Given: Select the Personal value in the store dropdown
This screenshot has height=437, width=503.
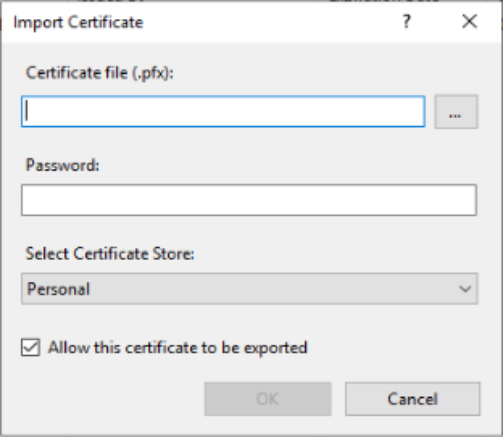Looking at the screenshot, I should pos(58,289).
